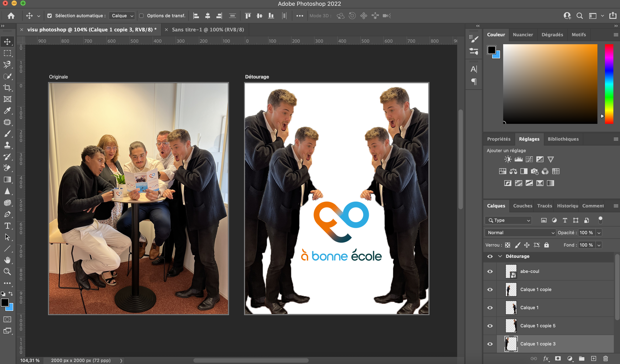This screenshot has height=364, width=620.
Task: Open the Fond value dropdown arrow
Action: pos(599,245)
